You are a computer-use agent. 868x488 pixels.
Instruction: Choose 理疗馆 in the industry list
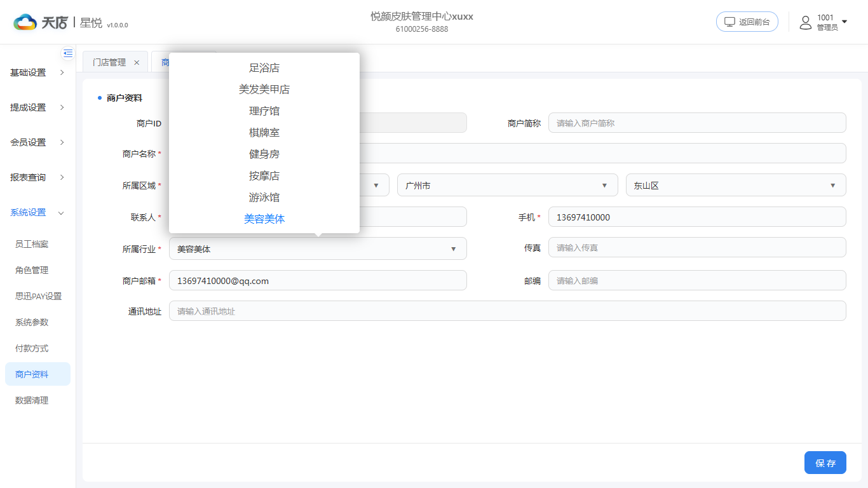pos(264,111)
